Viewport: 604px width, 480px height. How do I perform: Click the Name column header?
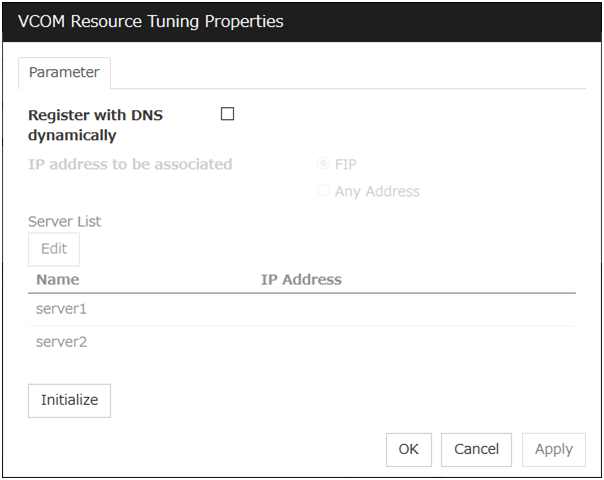[58, 280]
